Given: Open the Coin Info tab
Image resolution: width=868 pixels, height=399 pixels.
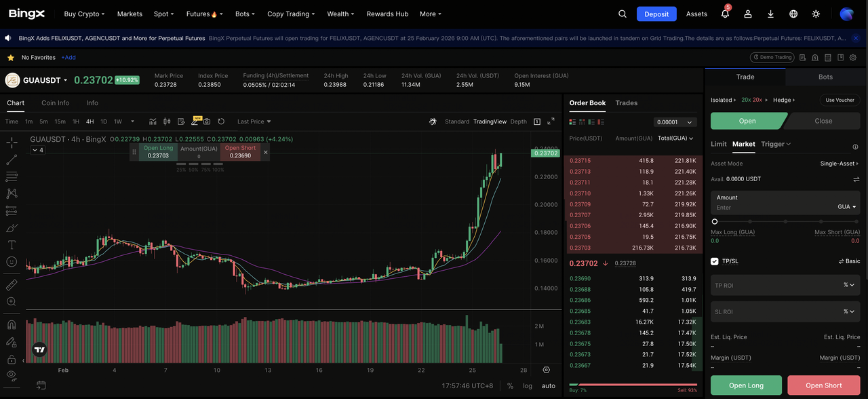Looking at the screenshot, I should (x=55, y=103).
